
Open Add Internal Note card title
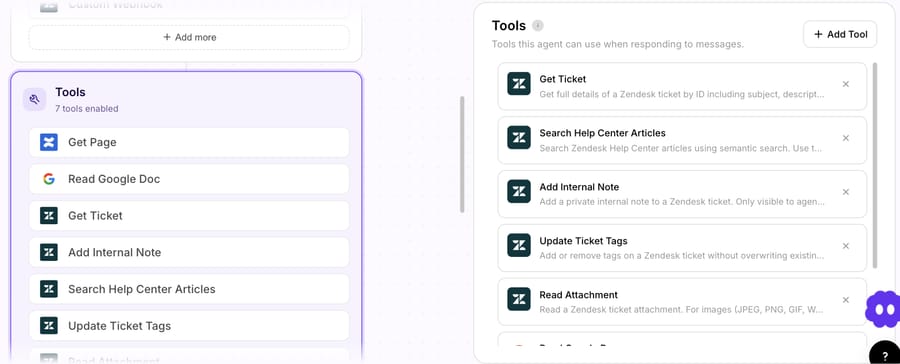pos(579,187)
